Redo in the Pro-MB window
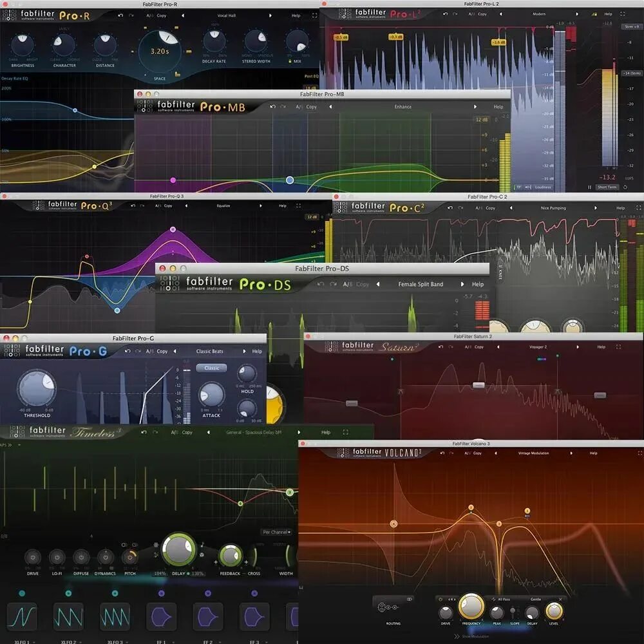This screenshot has width=644, height=644. point(283,107)
